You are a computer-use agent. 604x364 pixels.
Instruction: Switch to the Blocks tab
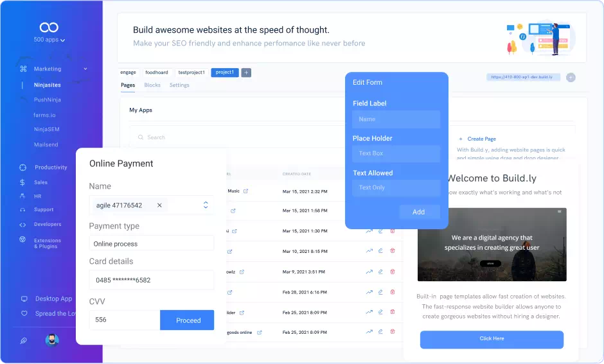[152, 85]
